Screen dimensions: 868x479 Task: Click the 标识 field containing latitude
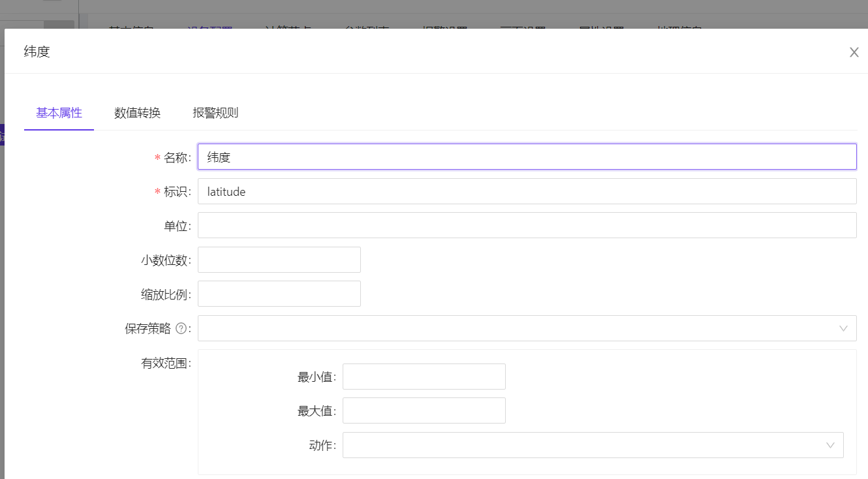527,191
